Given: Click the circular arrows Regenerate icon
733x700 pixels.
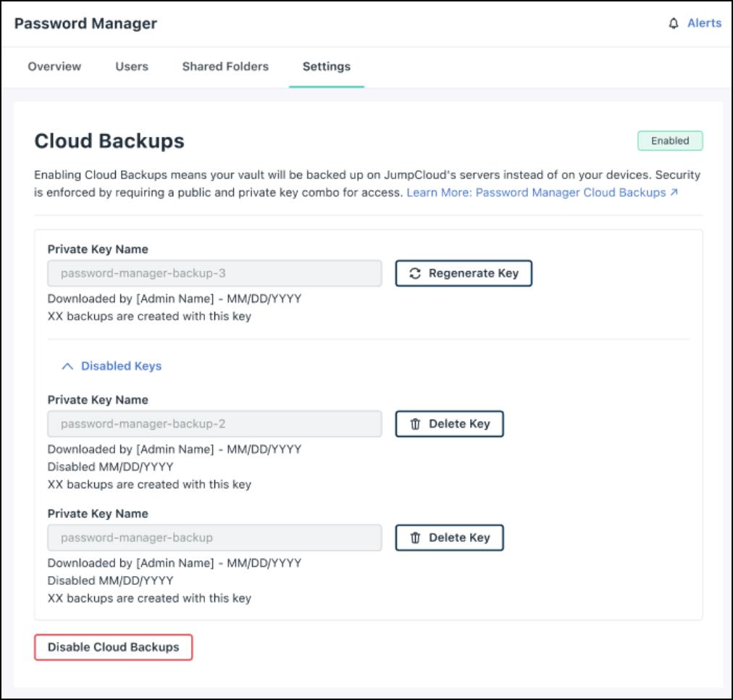Looking at the screenshot, I should (415, 273).
